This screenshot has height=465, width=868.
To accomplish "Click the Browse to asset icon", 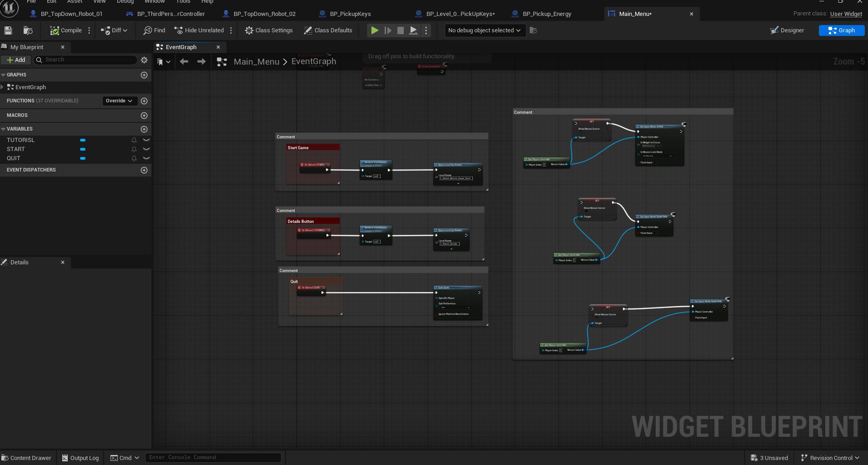I will click(28, 30).
